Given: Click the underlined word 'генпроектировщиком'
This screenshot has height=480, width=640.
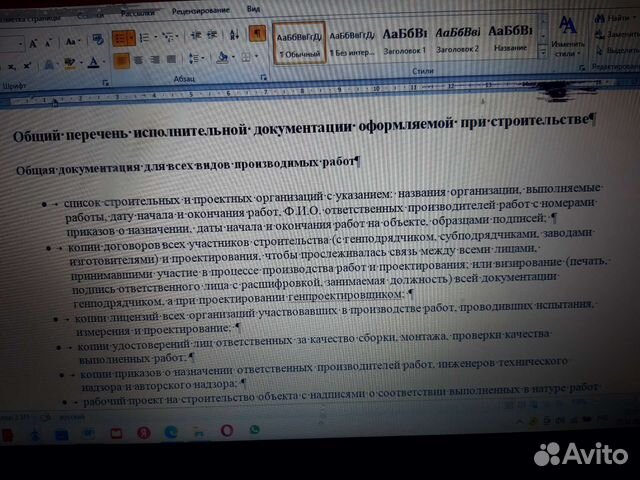Looking at the screenshot, I should click(345, 296).
